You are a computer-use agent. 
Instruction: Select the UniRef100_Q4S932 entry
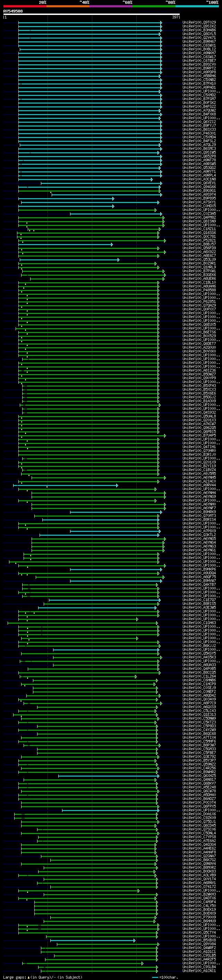199,413
